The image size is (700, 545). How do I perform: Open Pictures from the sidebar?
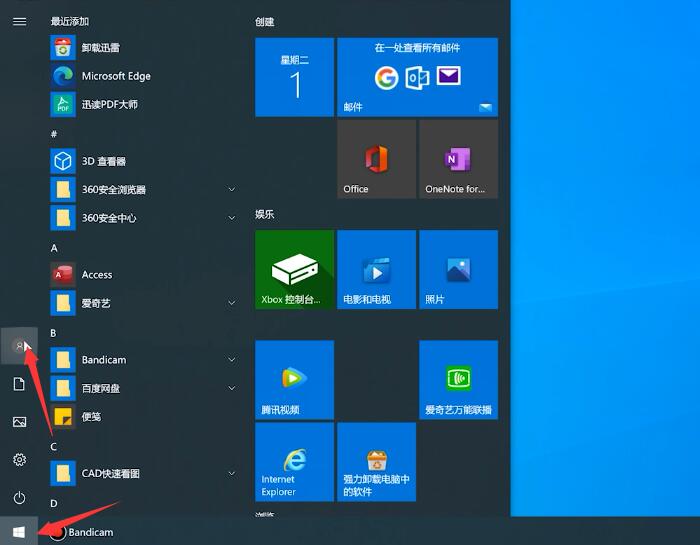click(19, 422)
